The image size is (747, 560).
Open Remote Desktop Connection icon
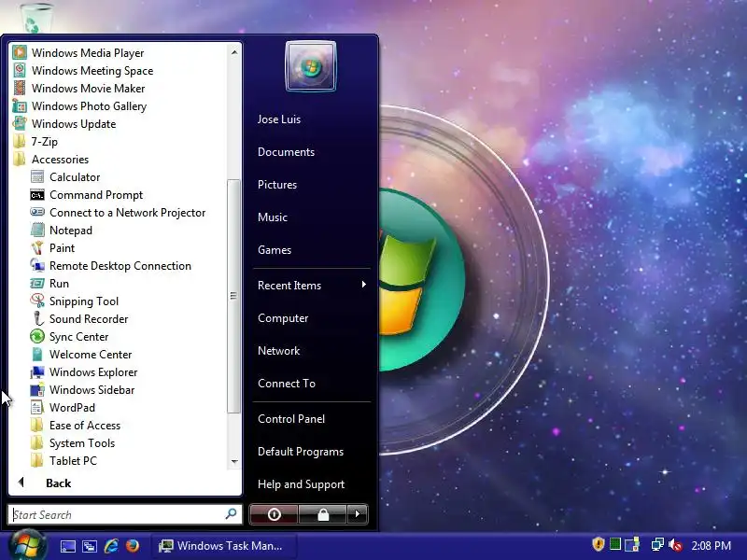(37, 265)
